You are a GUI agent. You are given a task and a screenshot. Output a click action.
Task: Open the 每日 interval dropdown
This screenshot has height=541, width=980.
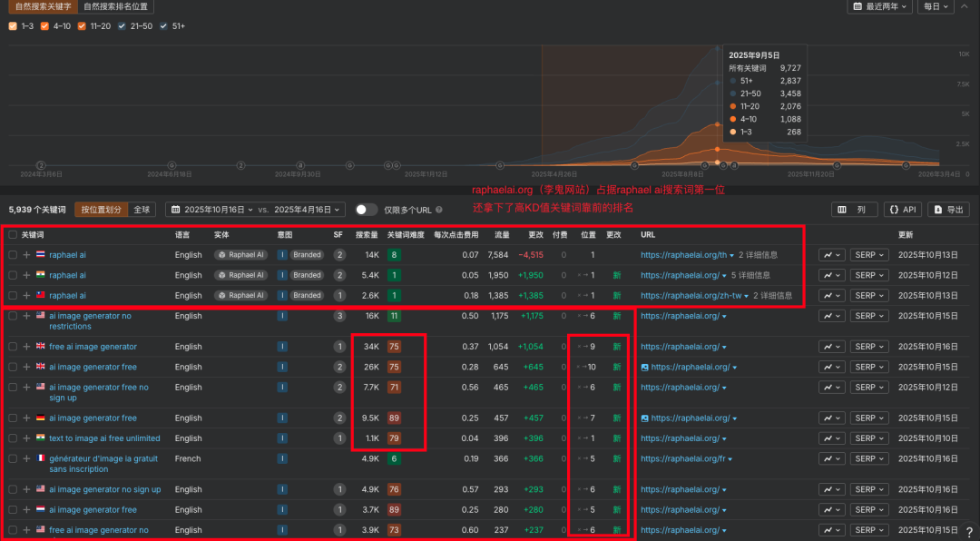pos(936,6)
